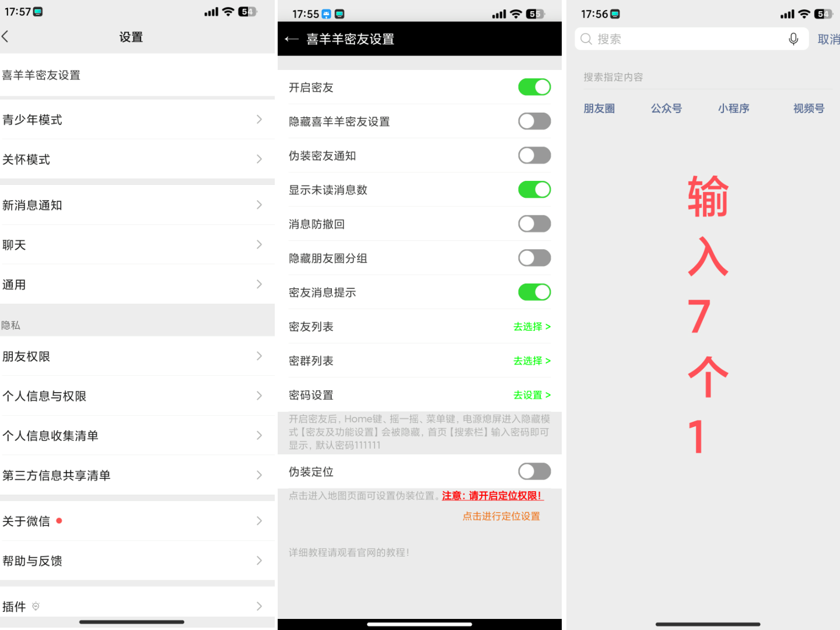
Task: Tap the 隐私 section header
Action: tap(10, 325)
